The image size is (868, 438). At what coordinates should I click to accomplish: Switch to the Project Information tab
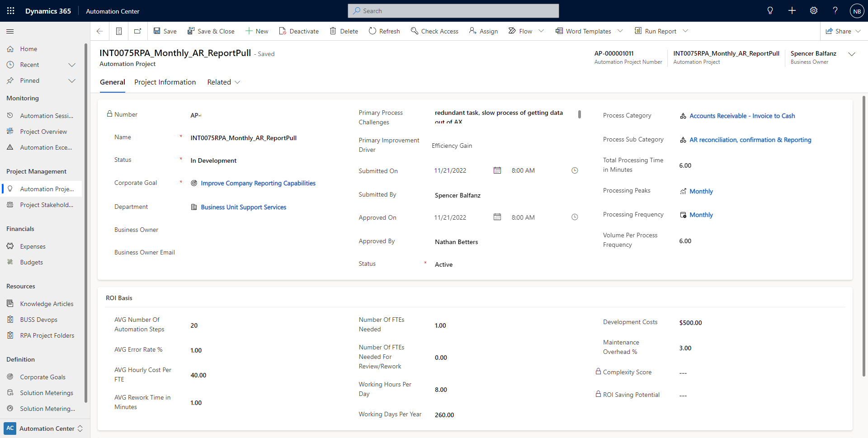tap(165, 82)
